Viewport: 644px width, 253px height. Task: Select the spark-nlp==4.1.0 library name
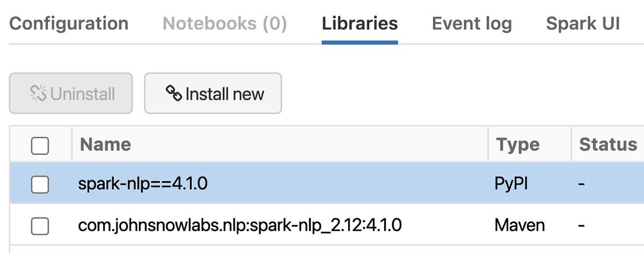click(x=143, y=184)
